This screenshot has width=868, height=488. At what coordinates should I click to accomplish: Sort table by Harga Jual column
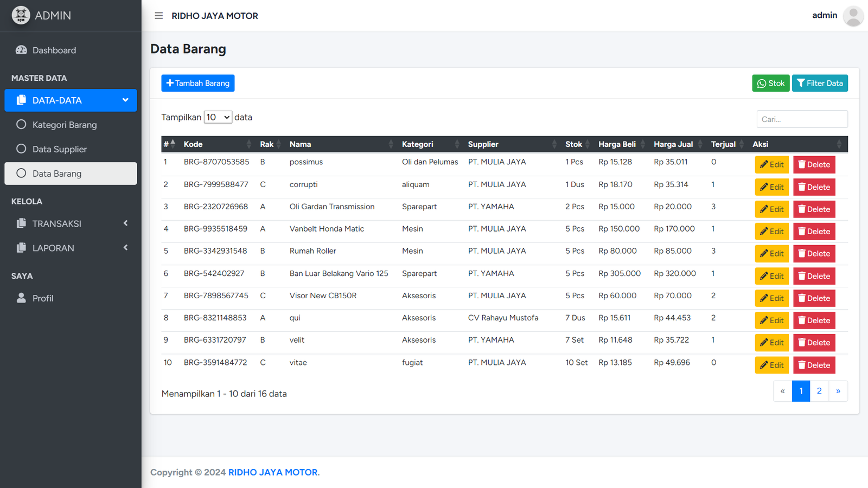[677, 144]
